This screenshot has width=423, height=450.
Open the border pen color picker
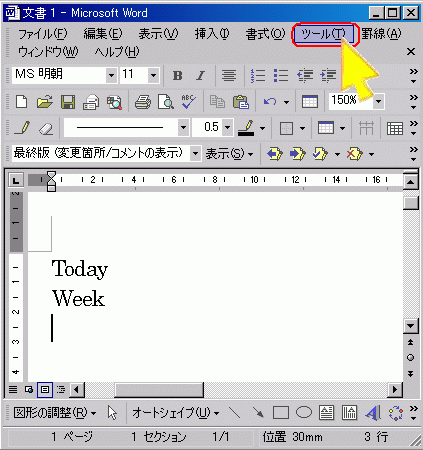246,128
